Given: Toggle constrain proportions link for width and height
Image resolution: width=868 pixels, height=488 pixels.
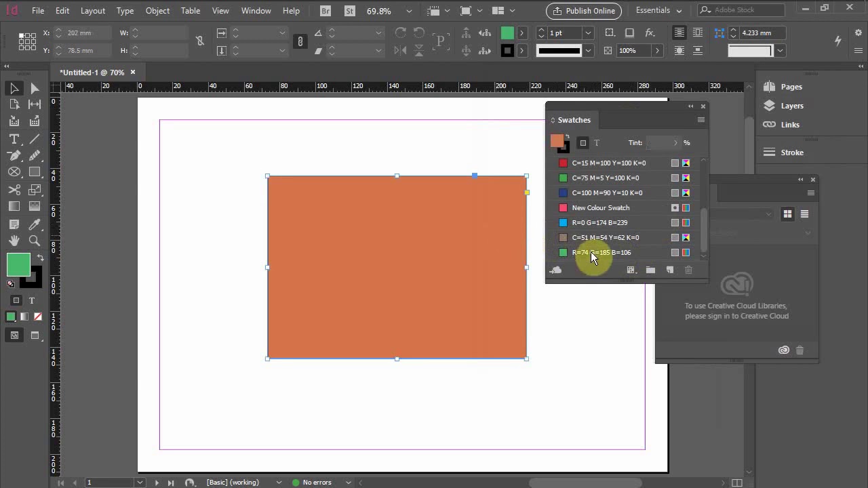Looking at the screenshot, I should [x=200, y=41].
